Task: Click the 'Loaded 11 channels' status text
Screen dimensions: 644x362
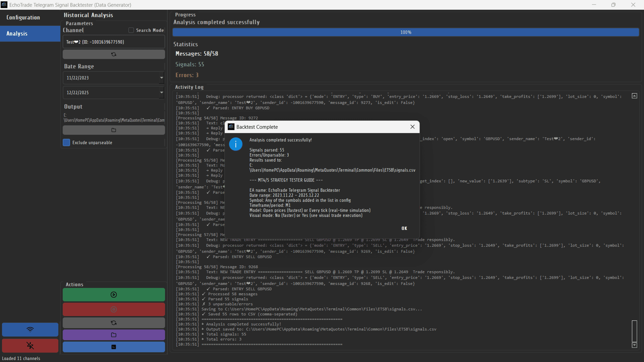Action: click(21, 358)
